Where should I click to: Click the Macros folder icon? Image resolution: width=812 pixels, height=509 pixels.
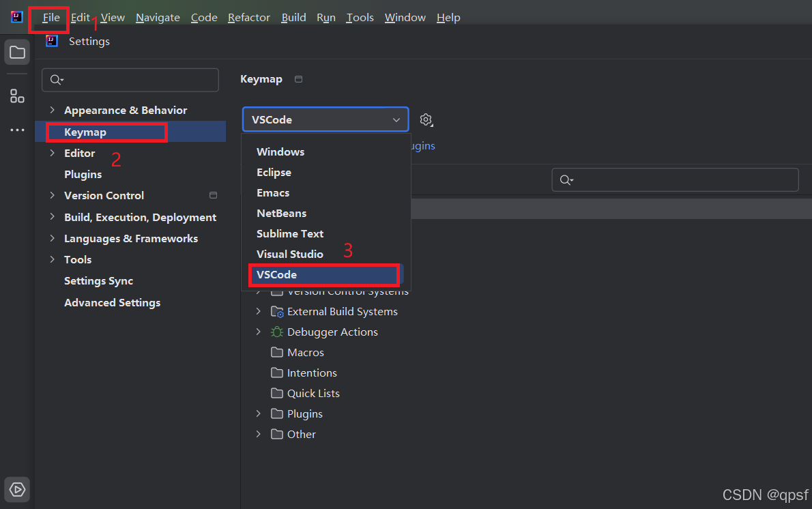277,353
